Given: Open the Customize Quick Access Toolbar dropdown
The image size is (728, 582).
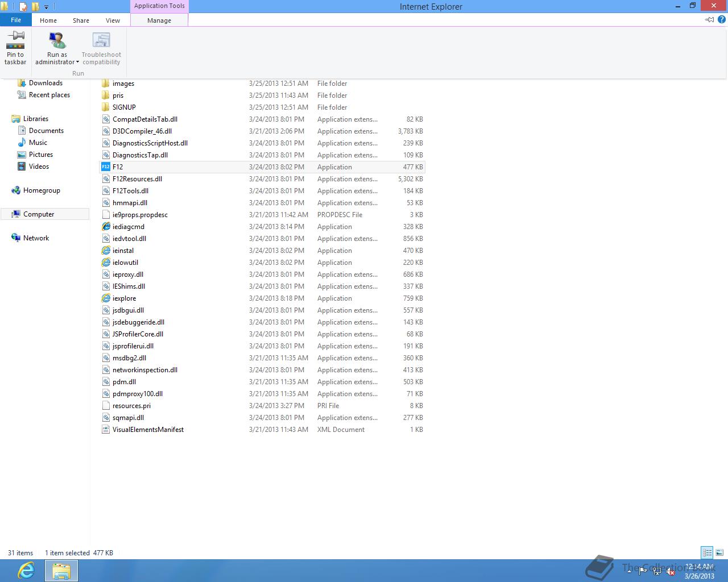Looking at the screenshot, I should click(x=47, y=7).
